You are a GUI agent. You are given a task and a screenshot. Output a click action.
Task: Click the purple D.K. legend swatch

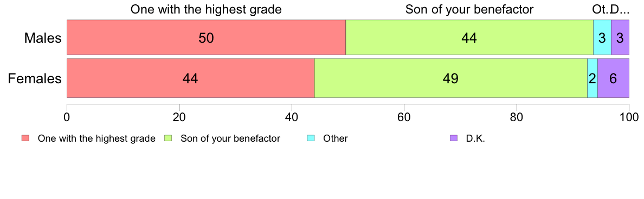pos(453,138)
